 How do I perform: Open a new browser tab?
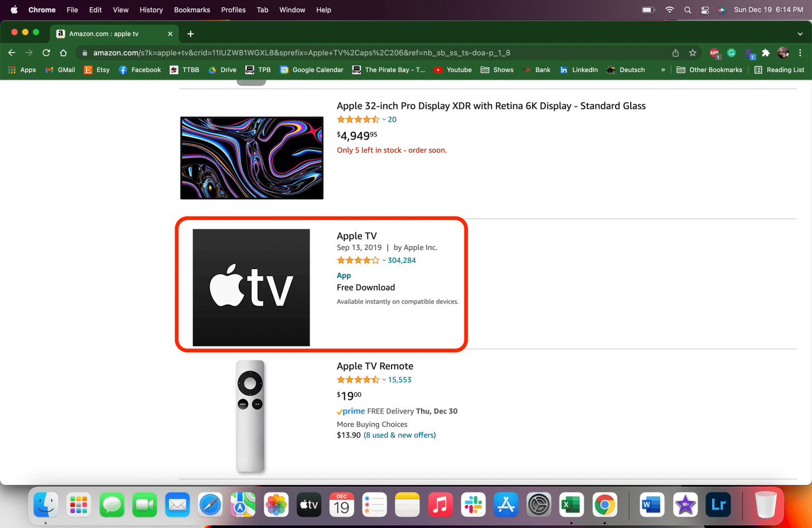(x=191, y=33)
